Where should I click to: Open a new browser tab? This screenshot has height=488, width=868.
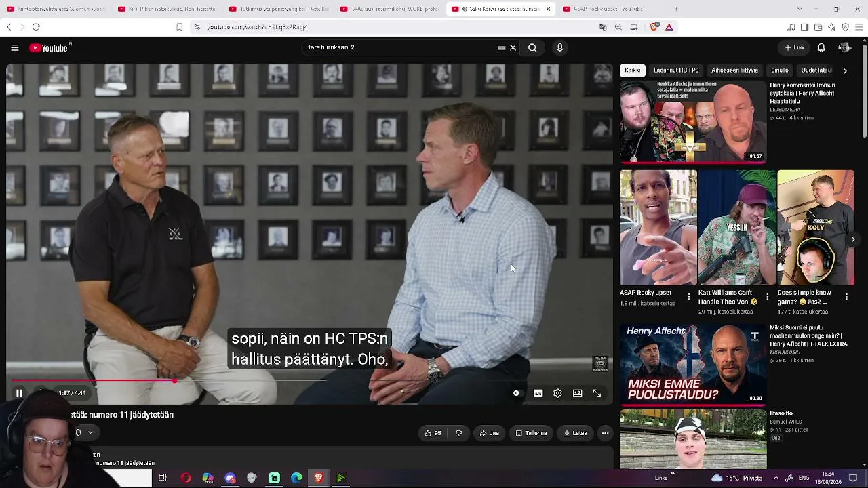[676, 9]
